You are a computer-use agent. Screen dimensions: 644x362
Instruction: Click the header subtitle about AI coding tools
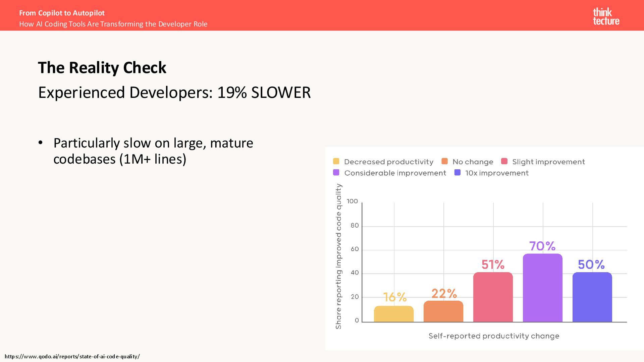113,24
